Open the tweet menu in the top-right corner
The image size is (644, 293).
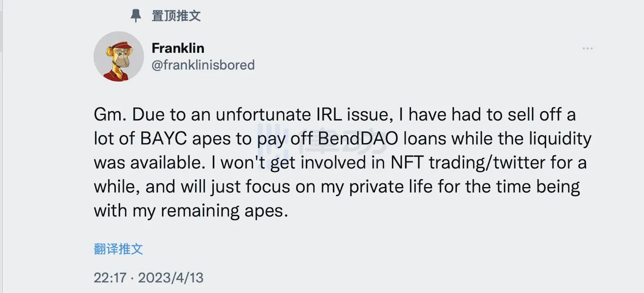(587, 48)
